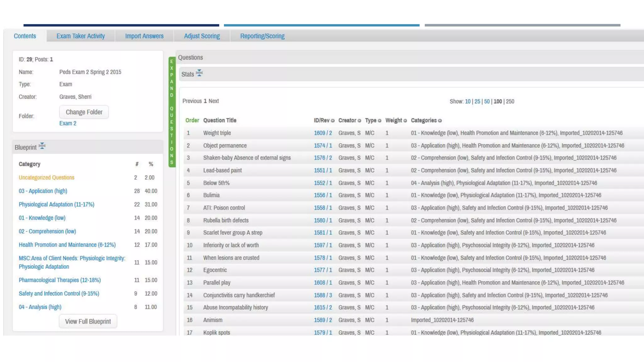Select Pharmacological Therapies (12-18%) category
The height and width of the screenshot is (362, 644).
coord(59,280)
